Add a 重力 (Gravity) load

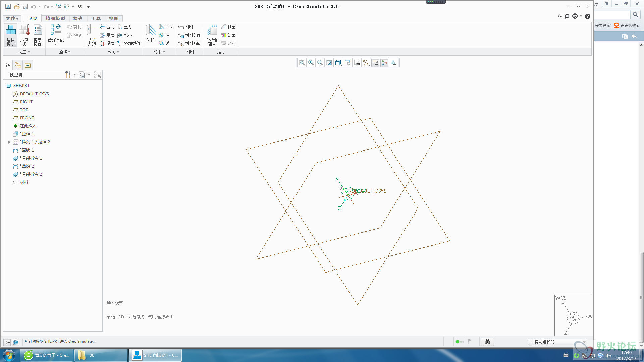coord(124,27)
